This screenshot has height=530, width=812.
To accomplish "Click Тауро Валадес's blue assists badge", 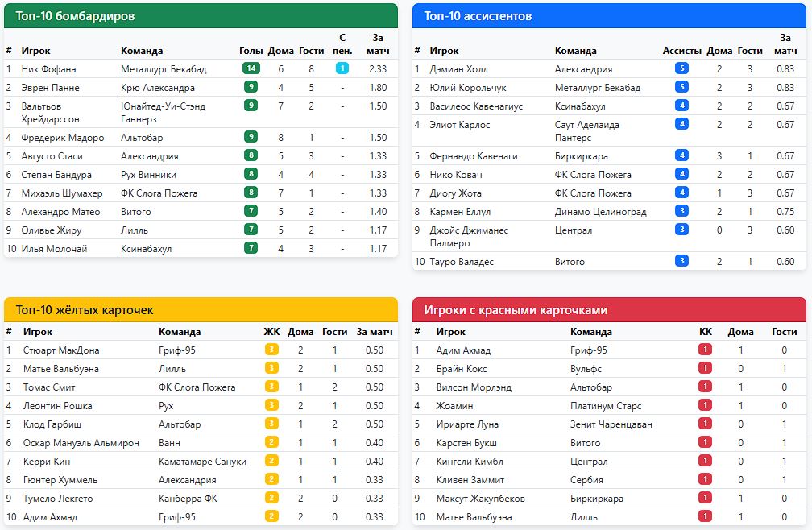I will coord(681,262).
